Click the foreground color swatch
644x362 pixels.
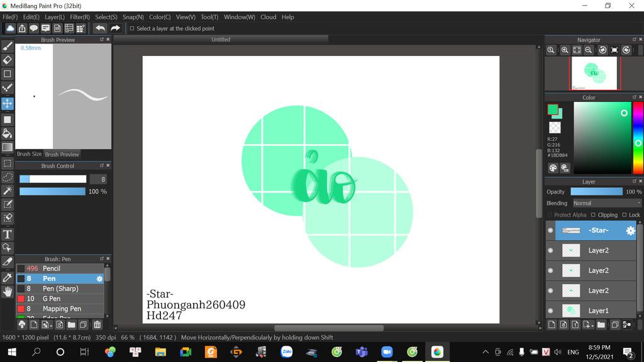tap(553, 109)
